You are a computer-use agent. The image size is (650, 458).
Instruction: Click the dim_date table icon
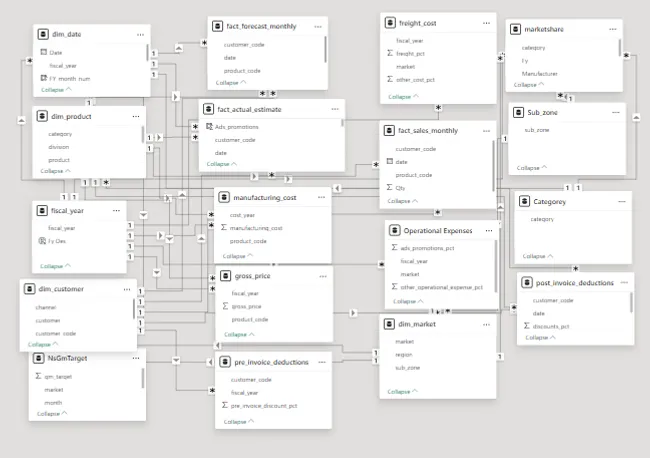[x=43, y=34]
